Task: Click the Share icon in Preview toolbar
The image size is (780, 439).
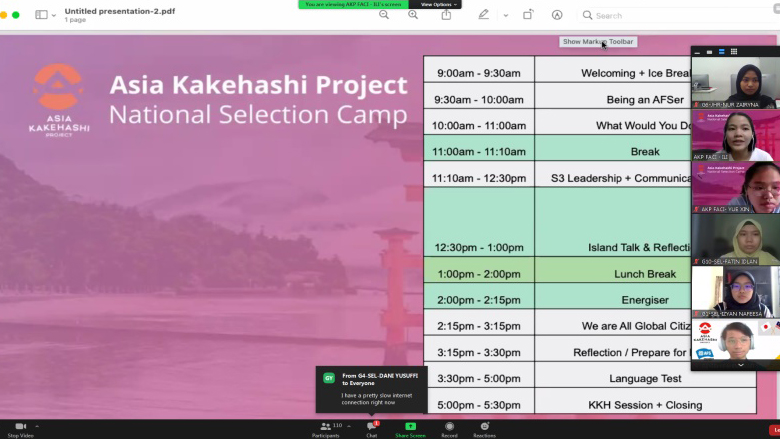Action: [x=446, y=15]
